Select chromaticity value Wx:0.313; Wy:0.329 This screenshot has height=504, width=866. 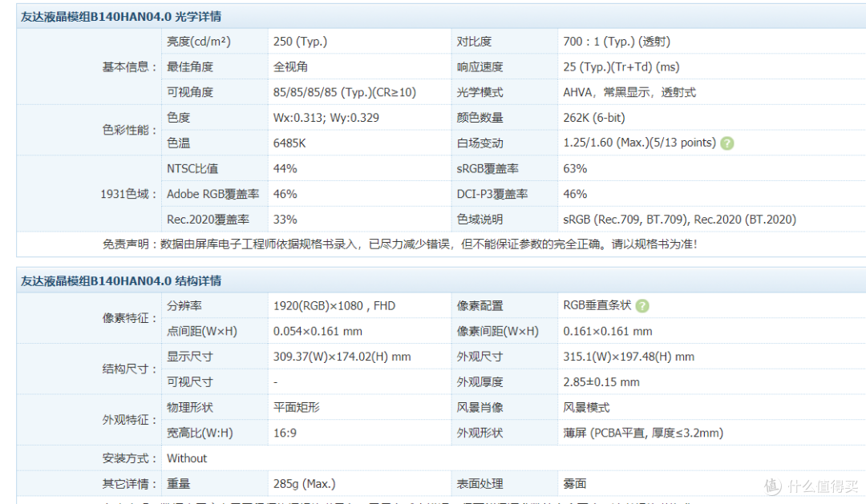(x=326, y=118)
